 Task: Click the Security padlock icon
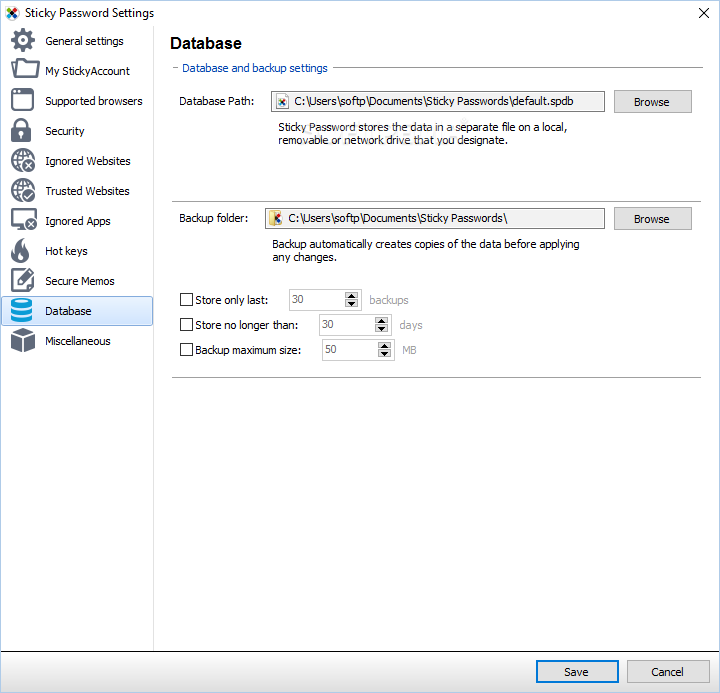coord(21,130)
